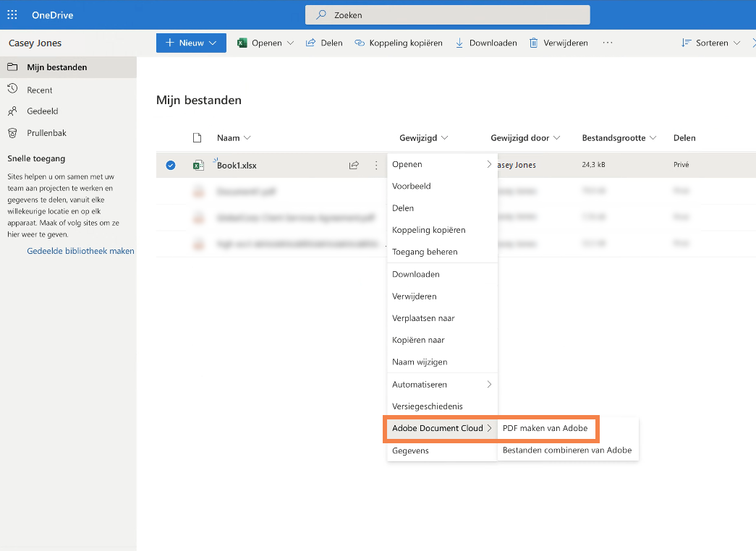Click the Casey Jones account name

point(35,43)
